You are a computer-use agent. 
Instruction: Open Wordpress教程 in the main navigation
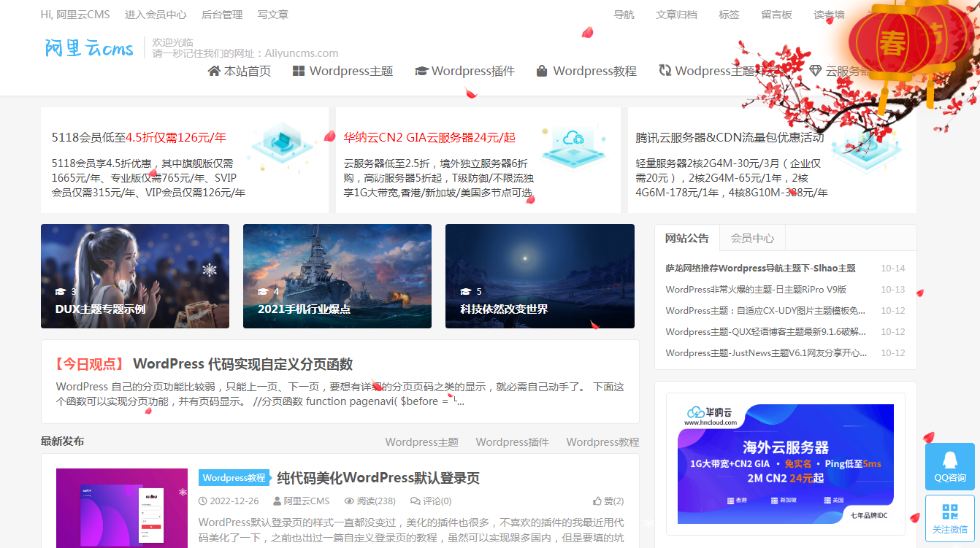pos(586,71)
